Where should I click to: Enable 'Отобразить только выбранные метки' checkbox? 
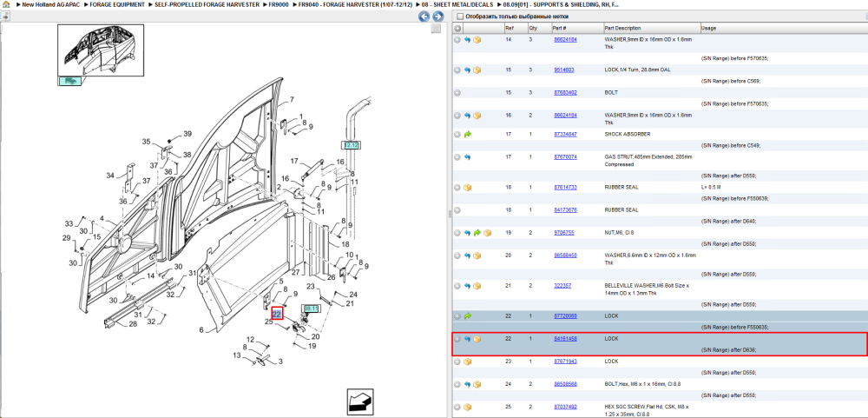461,17
